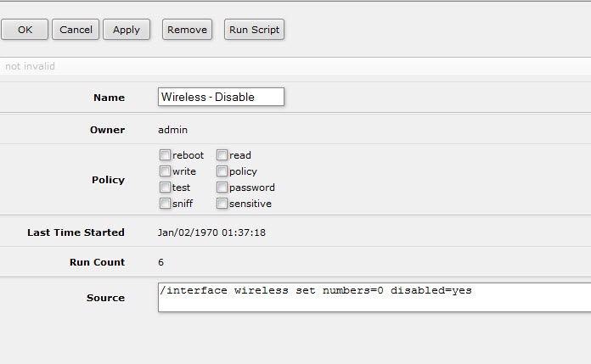Click the Source field label

click(x=105, y=298)
